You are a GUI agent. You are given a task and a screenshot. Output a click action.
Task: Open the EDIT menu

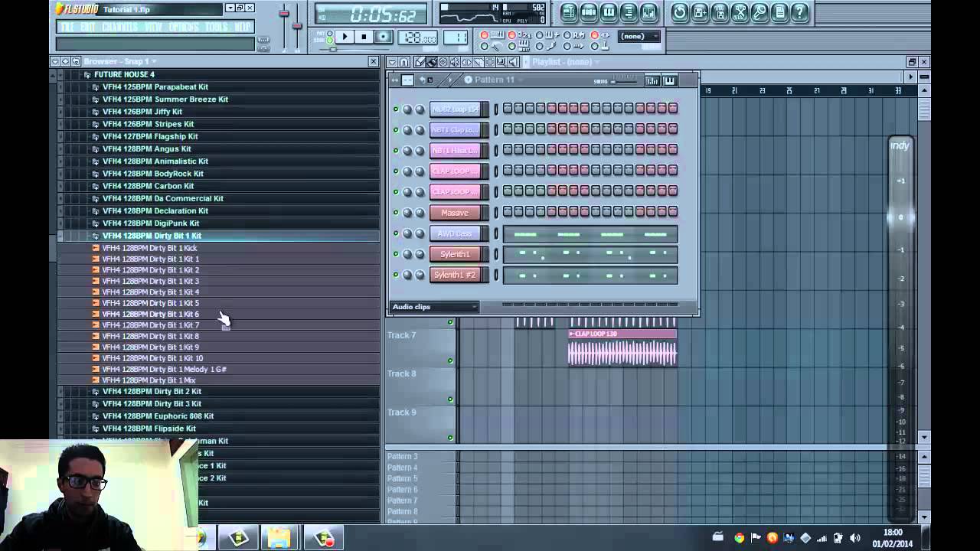(x=88, y=28)
